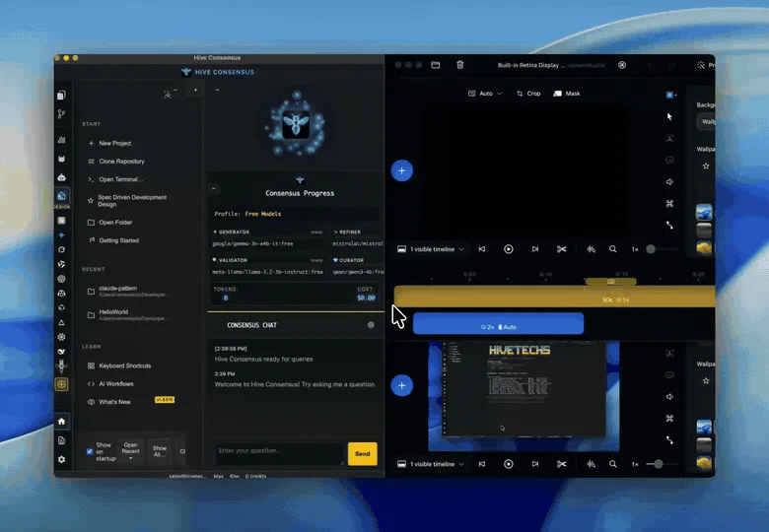The image size is (769, 532).
Task: Click the starburst icon above Start section
Action: click(168, 95)
